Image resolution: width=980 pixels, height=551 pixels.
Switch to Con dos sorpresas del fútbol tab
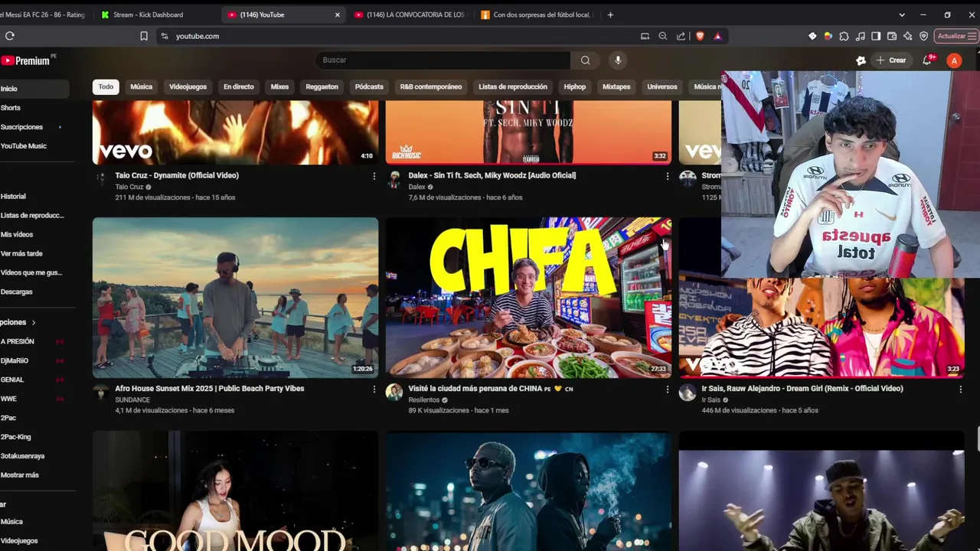(x=536, y=15)
